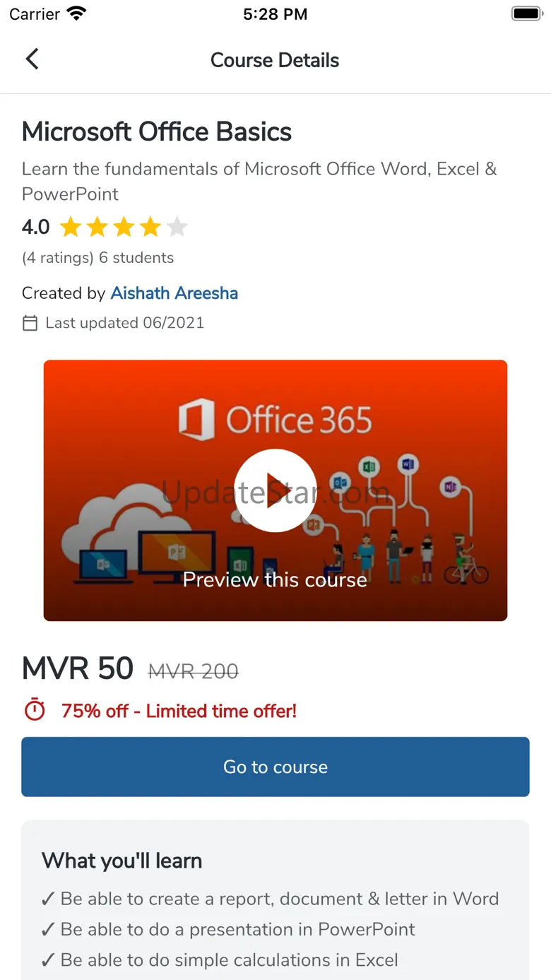Click the calendar icon beside Last updated
Image resolution: width=551 pixels, height=980 pixels.
(30, 324)
